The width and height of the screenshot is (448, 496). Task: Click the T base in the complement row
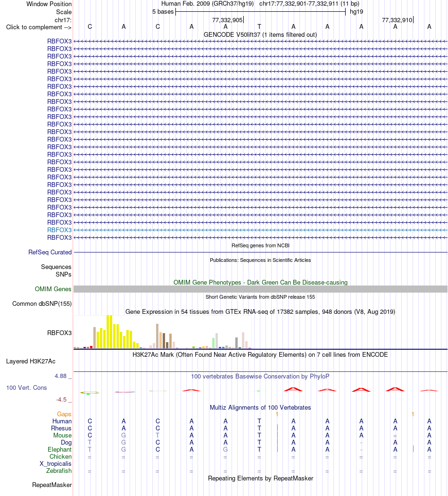point(259,27)
